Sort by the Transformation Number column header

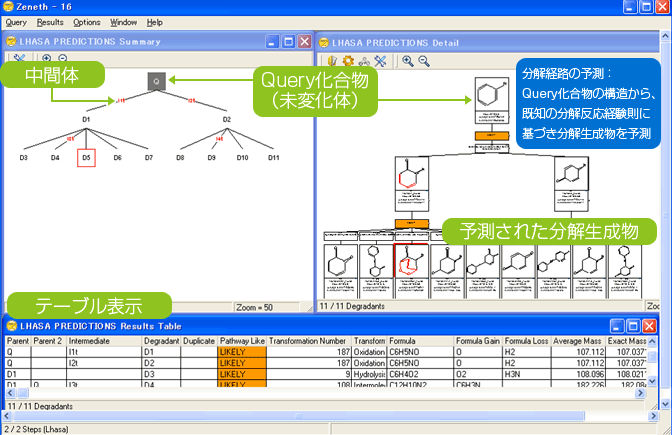[308, 341]
